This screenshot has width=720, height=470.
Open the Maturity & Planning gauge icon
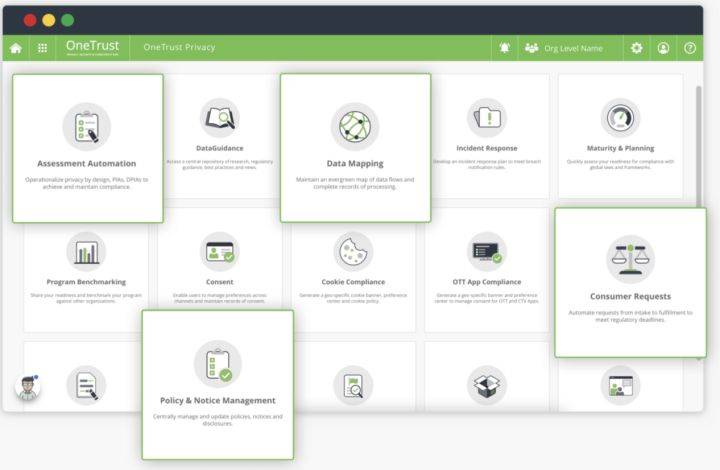tap(620, 118)
